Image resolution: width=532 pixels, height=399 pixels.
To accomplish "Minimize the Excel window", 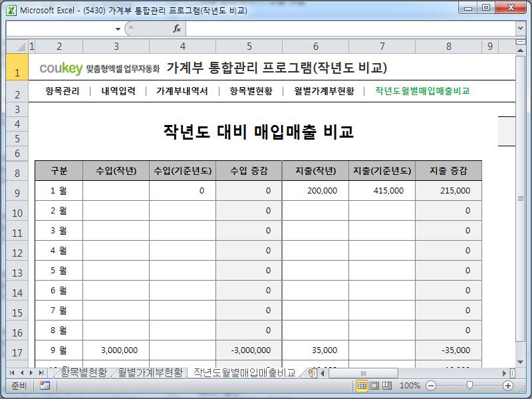I will [468, 8].
